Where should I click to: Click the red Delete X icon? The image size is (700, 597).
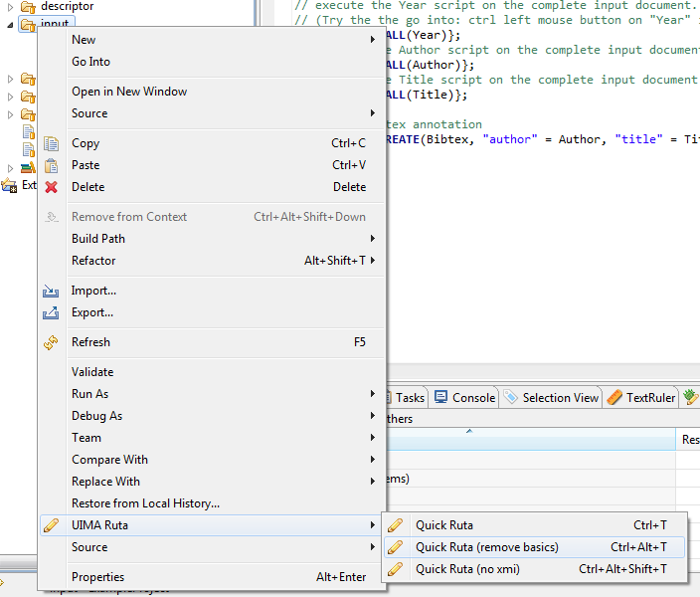click(51, 187)
